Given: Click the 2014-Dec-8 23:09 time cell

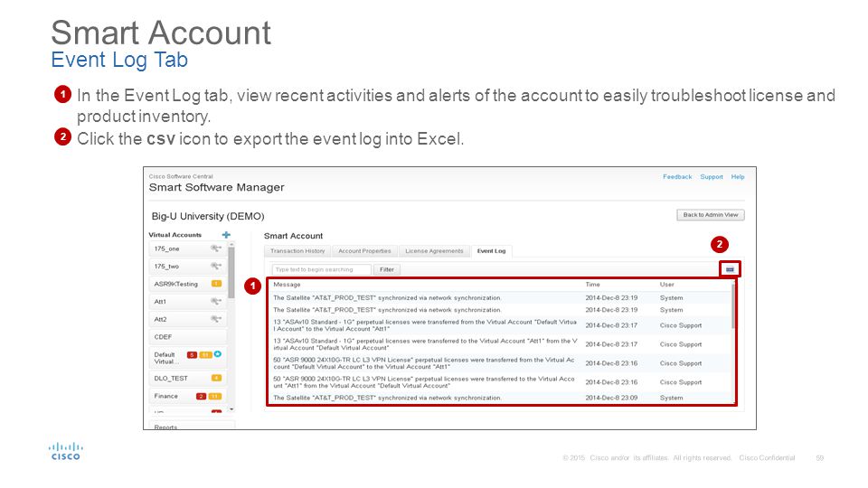Looking at the screenshot, I should point(611,398).
